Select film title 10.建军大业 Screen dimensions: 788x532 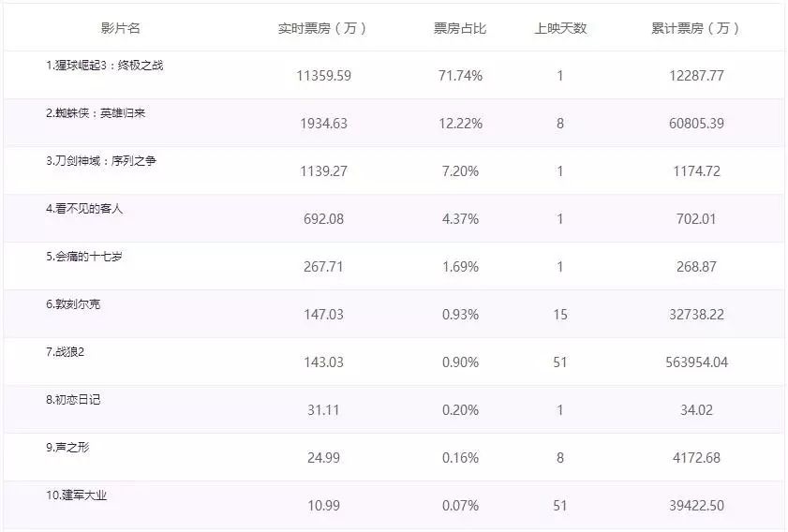tap(77, 495)
